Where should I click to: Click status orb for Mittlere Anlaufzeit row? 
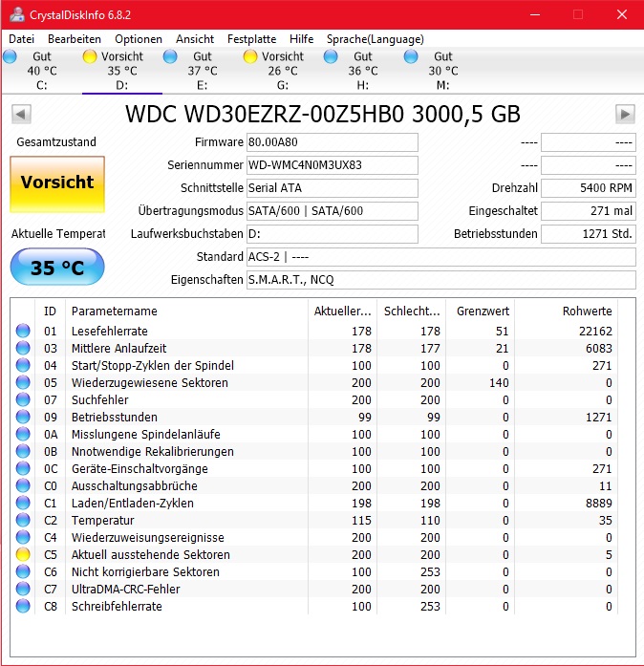click(23, 349)
